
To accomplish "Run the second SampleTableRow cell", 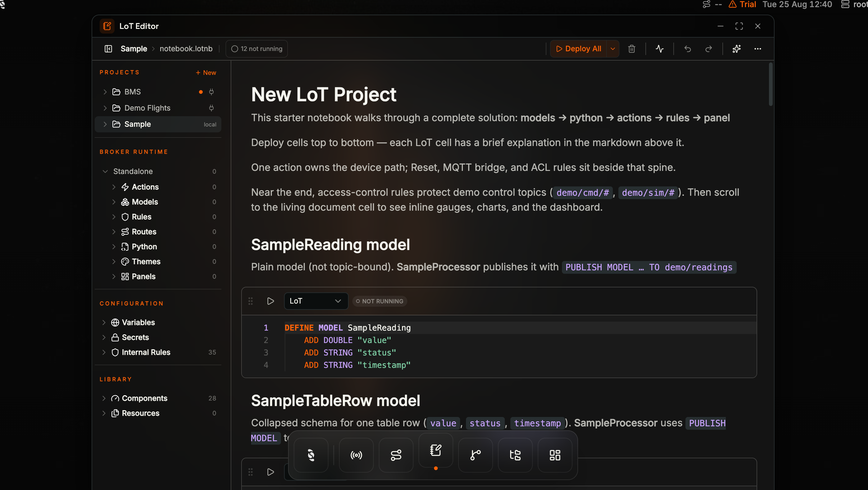I will pyautogui.click(x=271, y=472).
